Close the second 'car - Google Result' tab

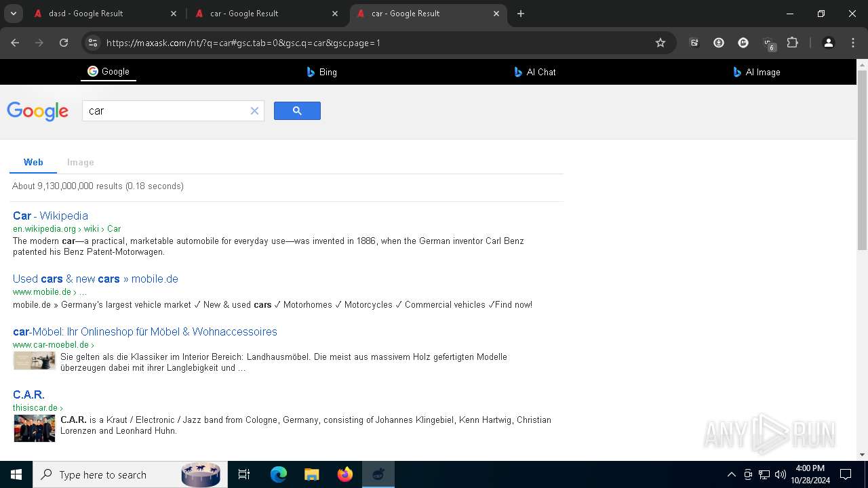tap(335, 14)
